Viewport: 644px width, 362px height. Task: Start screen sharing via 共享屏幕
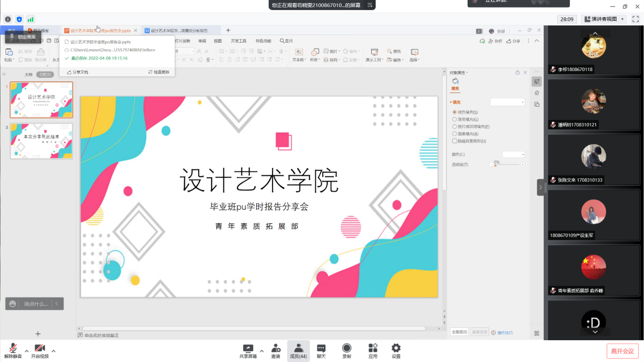point(248,350)
